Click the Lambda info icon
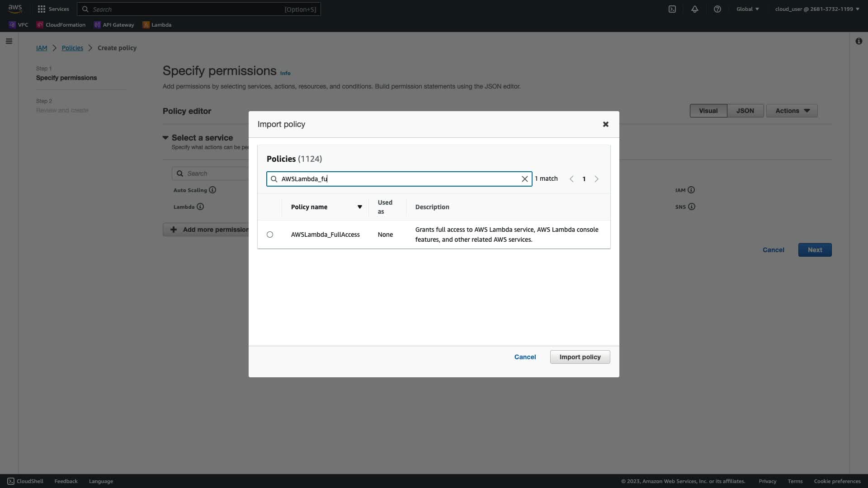Screen dimensions: 868x488 tap(200, 206)
